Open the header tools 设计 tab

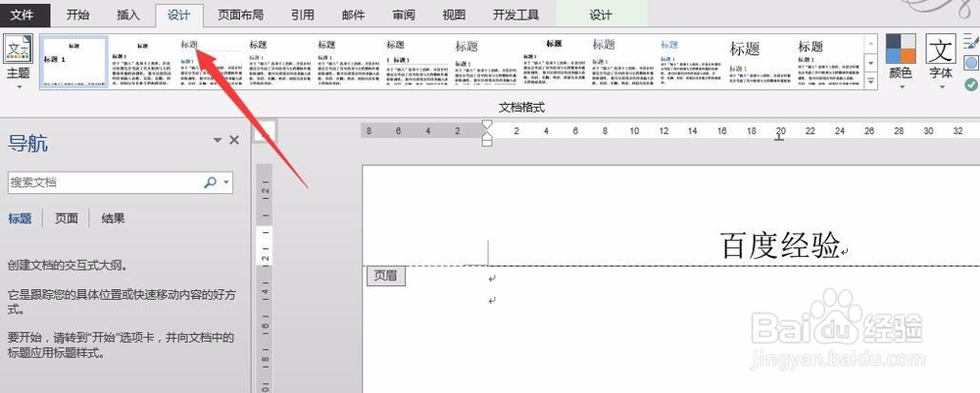(602, 15)
